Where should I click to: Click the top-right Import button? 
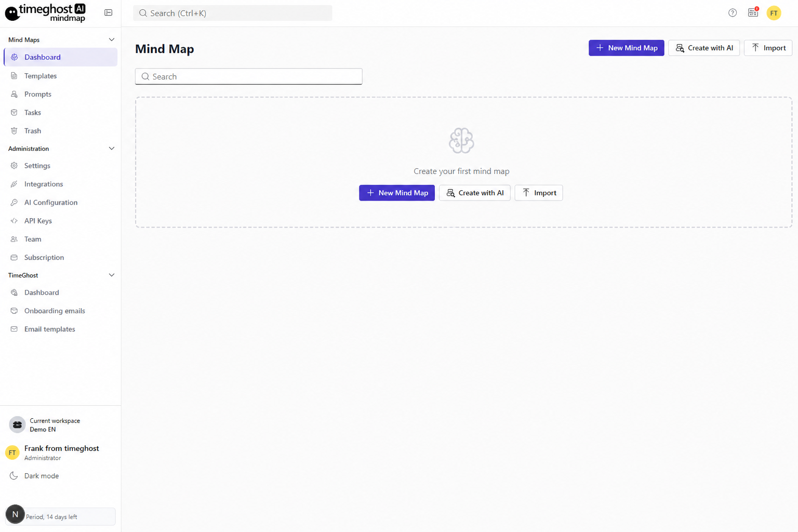coord(768,48)
